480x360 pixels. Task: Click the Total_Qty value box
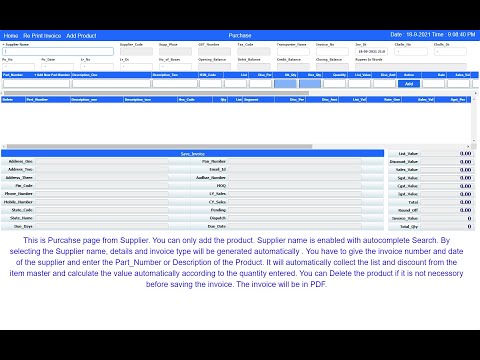click(447, 227)
